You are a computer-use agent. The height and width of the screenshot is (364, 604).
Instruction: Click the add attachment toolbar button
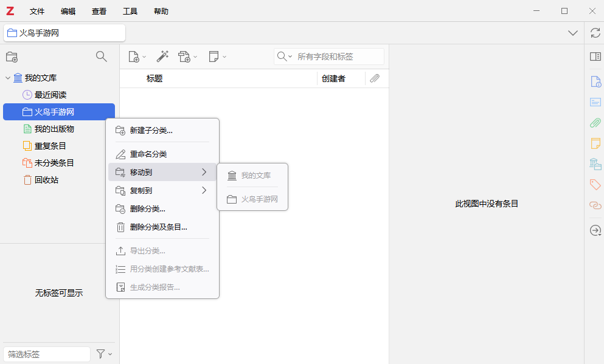pos(187,57)
